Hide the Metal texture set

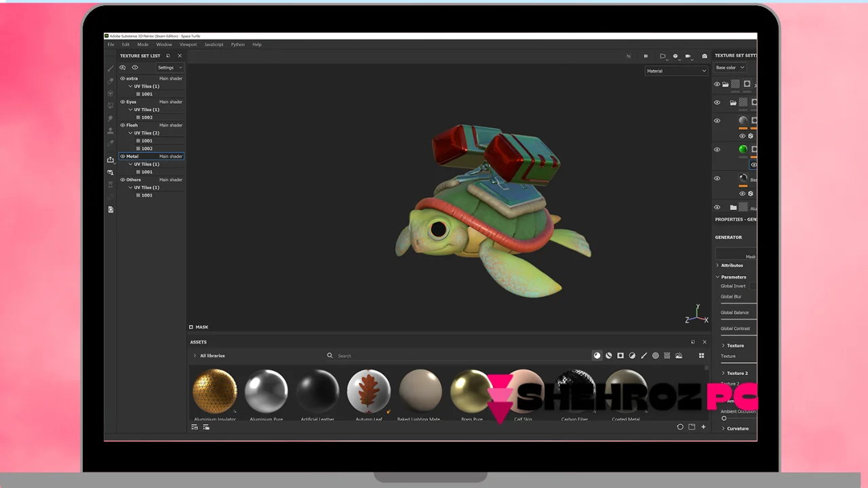point(123,156)
